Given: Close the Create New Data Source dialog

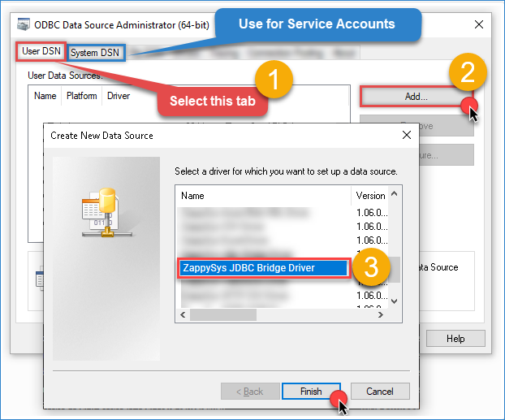Looking at the screenshot, I should tap(406, 135).
